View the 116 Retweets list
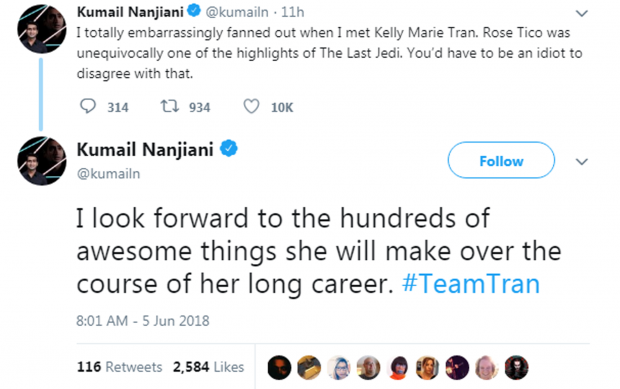 click(119, 367)
